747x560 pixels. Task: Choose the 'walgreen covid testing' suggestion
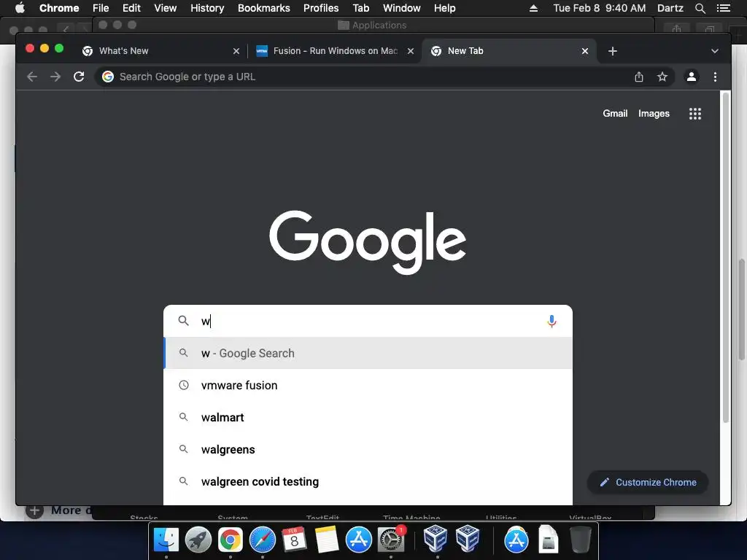pyautogui.click(x=368, y=482)
